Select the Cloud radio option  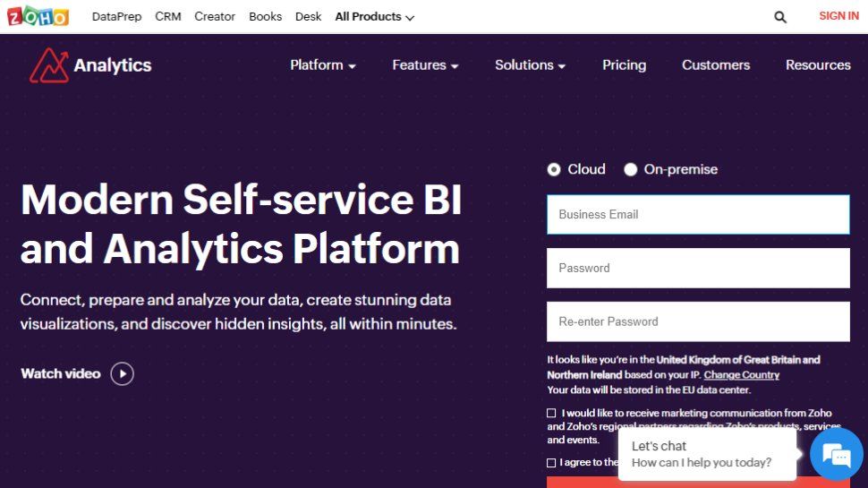(554, 169)
